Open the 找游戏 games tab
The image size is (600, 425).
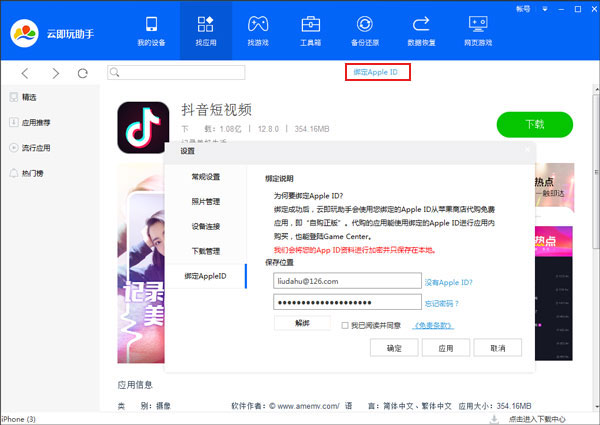(258, 31)
